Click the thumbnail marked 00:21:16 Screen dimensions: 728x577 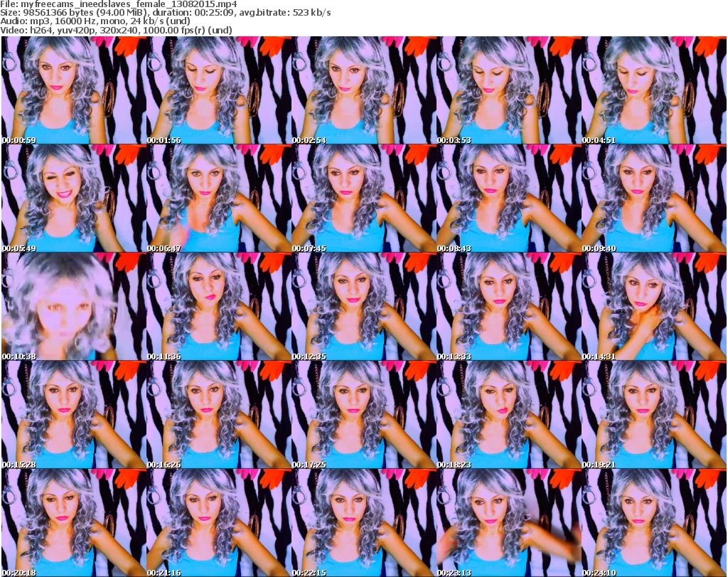[219, 523]
